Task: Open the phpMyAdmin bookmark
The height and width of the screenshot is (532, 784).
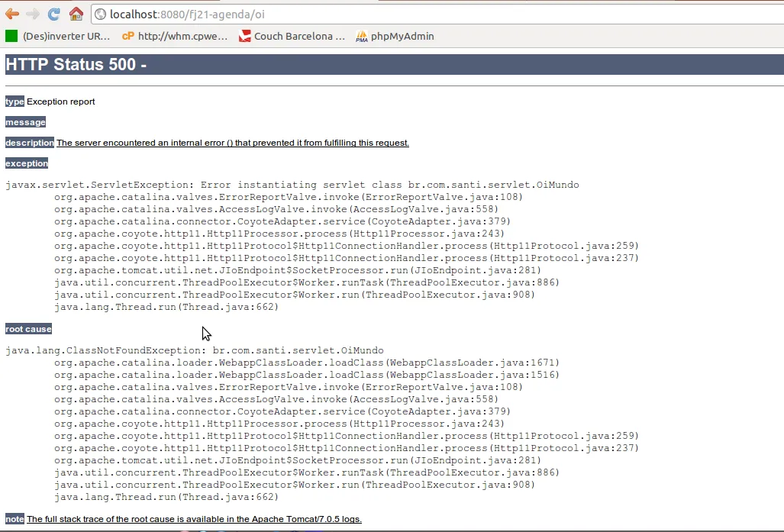Action: [x=395, y=36]
